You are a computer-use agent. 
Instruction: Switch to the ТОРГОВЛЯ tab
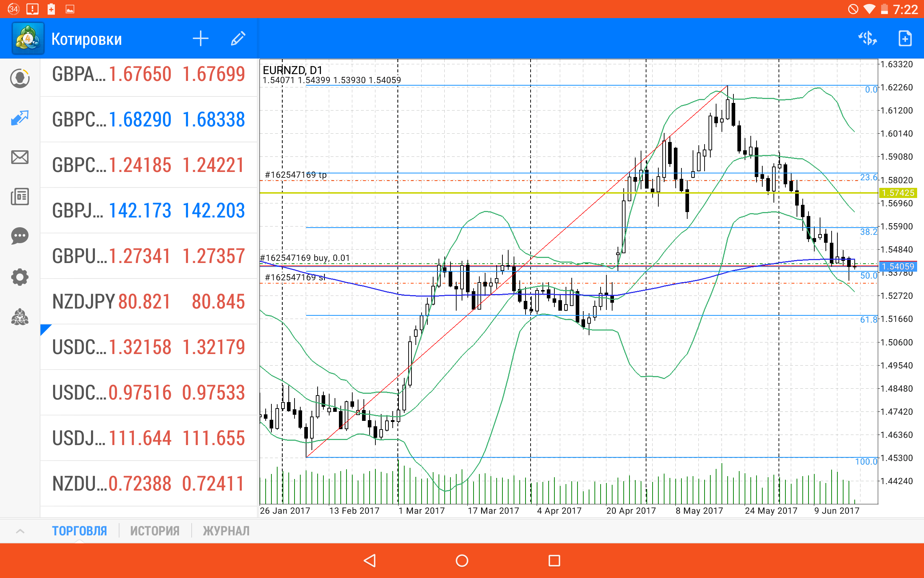pos(79,531)
